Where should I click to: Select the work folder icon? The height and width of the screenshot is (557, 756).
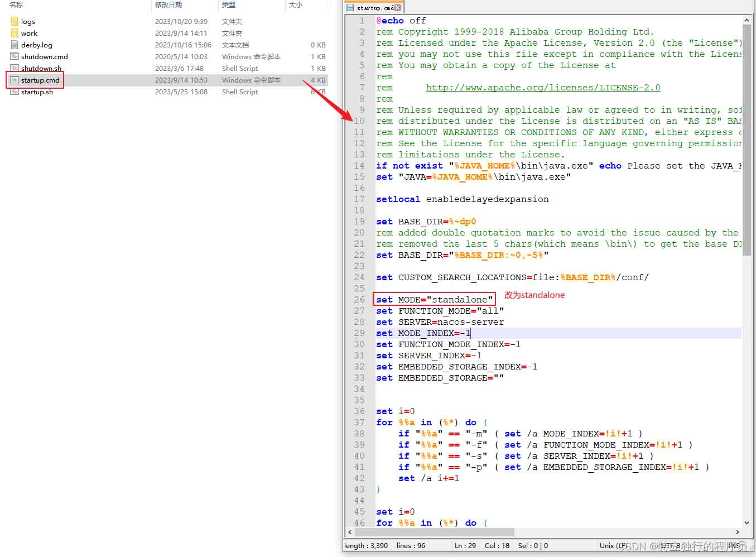15,33
